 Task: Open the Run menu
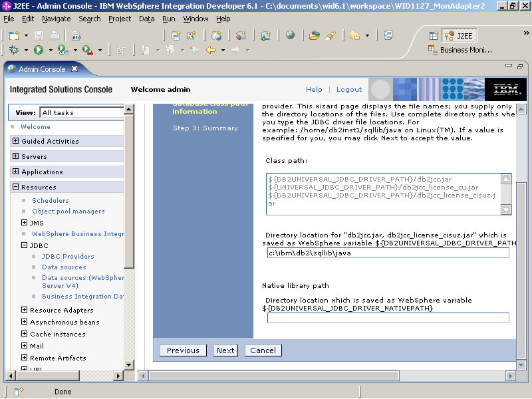point(169,19)
